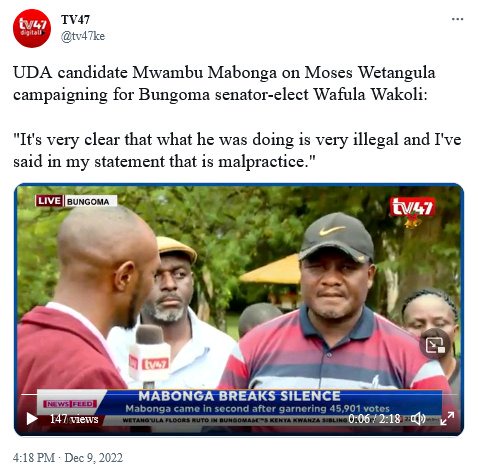
Task: Click the MABONGA BREAKS SILENCE headline banner
Action: point(239,396)
